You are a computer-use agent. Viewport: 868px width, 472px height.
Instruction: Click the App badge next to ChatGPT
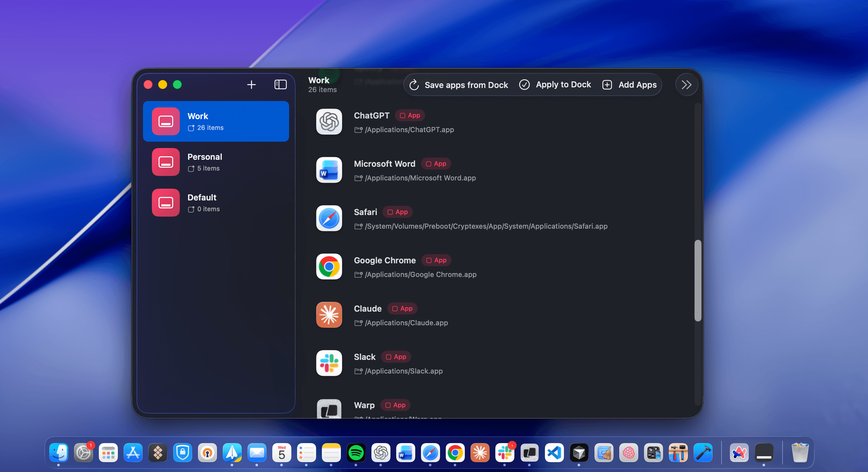pos(410,115)
